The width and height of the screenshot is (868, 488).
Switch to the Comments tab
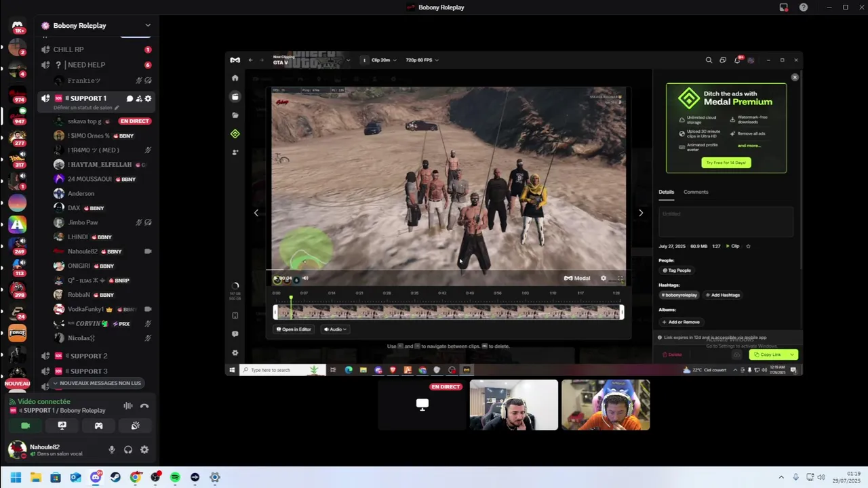point(696,192)
